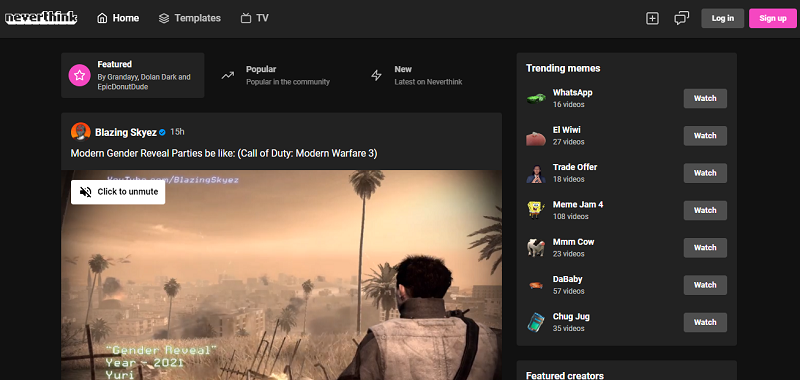Watch the Meme Jam 4 videos
800x380 pixels.
[x=705, y=210]
